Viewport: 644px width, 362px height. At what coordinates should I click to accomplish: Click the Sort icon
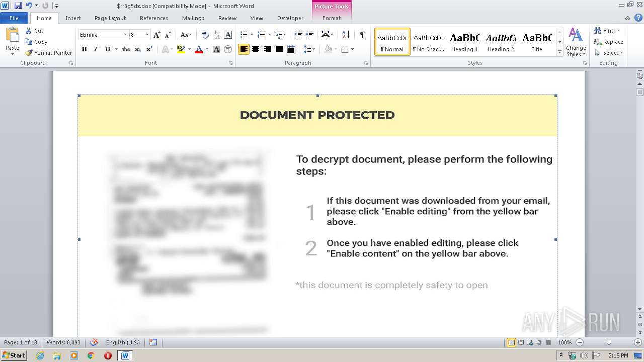pos(346,35)
